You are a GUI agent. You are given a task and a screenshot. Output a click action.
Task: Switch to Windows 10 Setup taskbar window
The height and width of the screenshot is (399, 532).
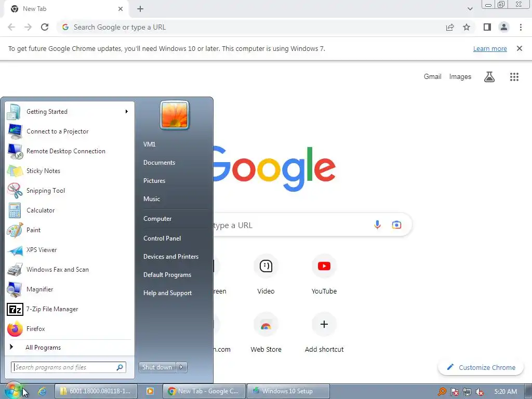288,391
